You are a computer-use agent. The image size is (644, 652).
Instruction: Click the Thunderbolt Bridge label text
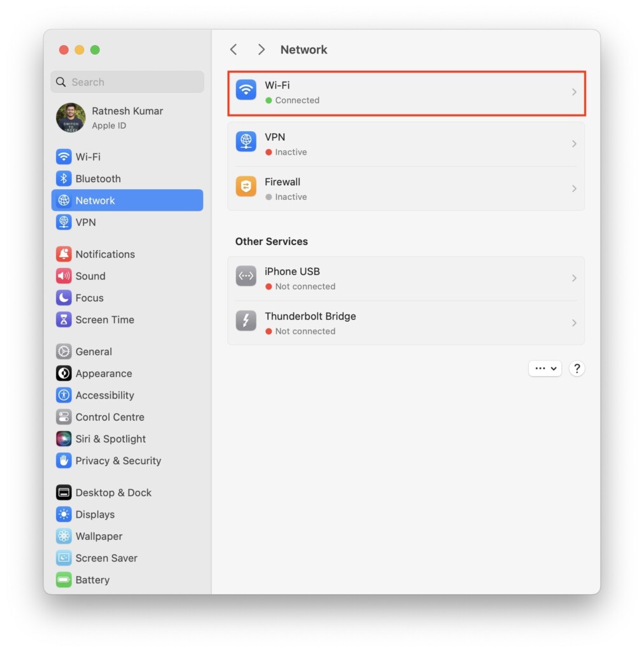[x=311, y=316]
